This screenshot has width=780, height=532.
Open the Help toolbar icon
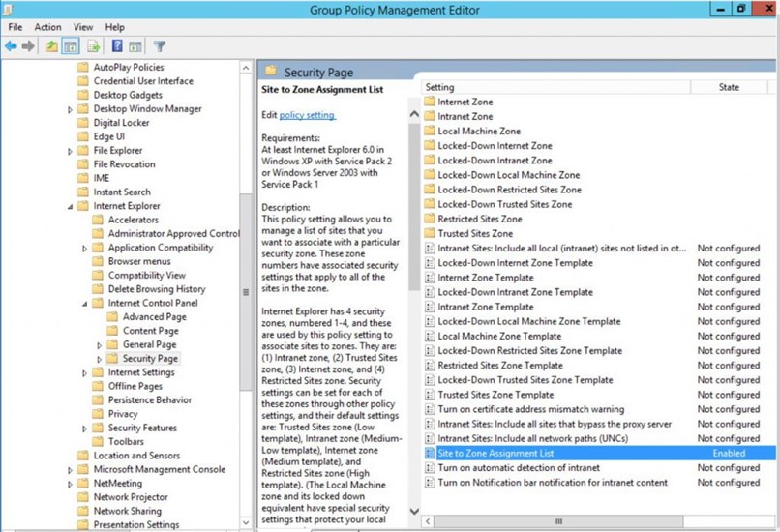pyautogui.click(x=117, y=46)
